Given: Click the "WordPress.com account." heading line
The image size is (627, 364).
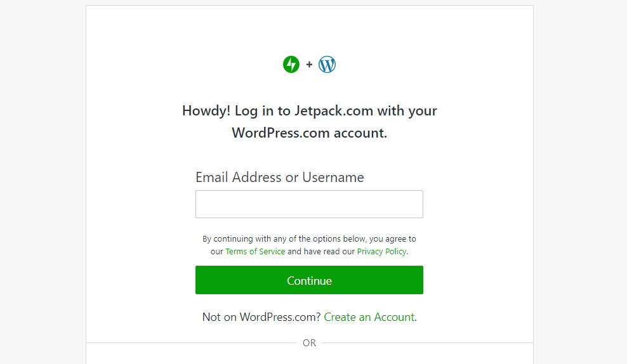Looking at the screenshot, I should click(x=309, y=133).
